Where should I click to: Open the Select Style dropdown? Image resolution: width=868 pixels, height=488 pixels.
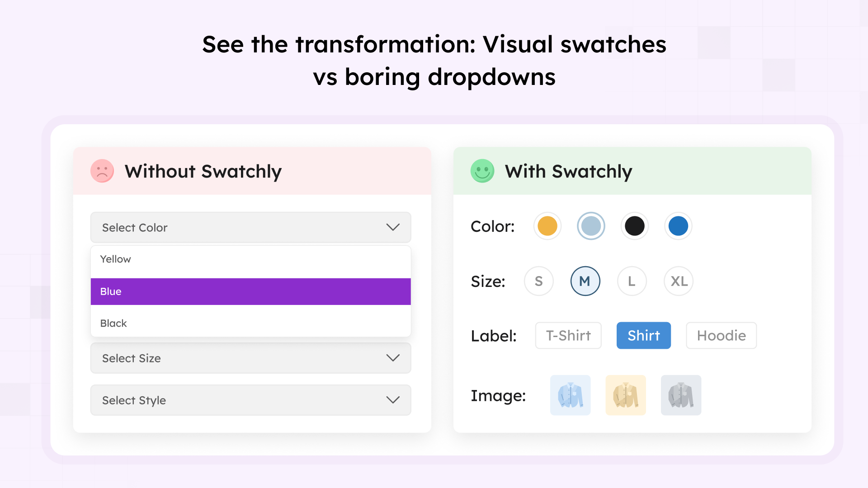[250, 400]
